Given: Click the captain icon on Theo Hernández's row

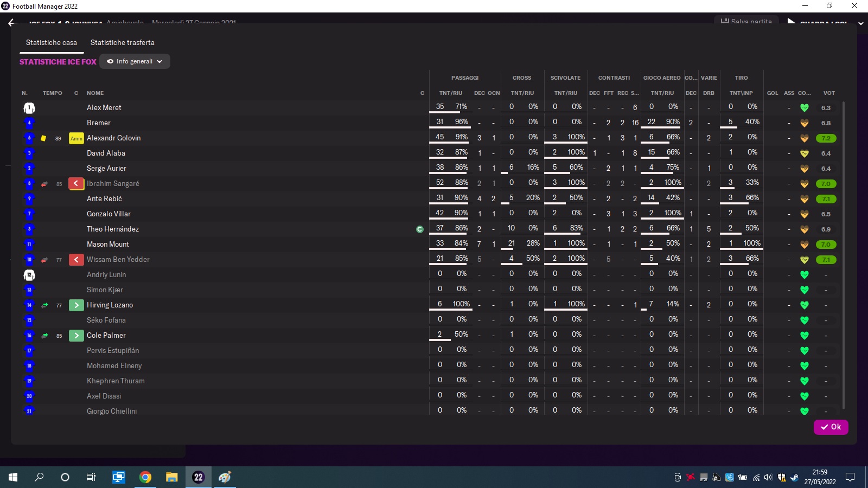Looking at the screenshot, I should (420, 229).
